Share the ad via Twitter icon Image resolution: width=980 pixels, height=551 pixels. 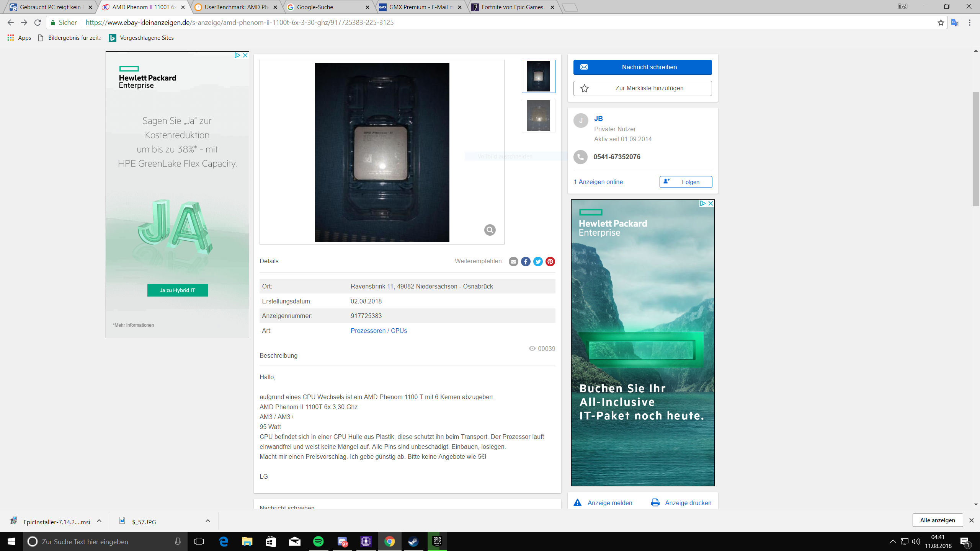[538, 261]
